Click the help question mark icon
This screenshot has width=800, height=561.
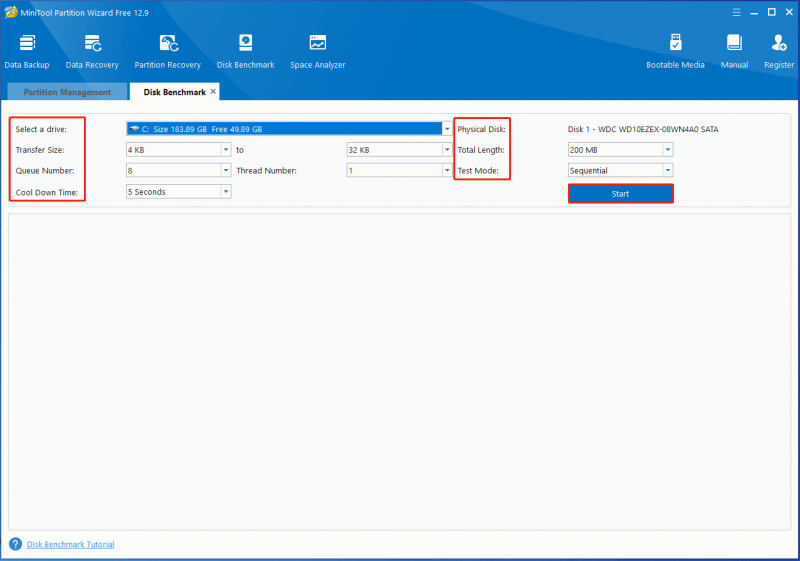15,544
